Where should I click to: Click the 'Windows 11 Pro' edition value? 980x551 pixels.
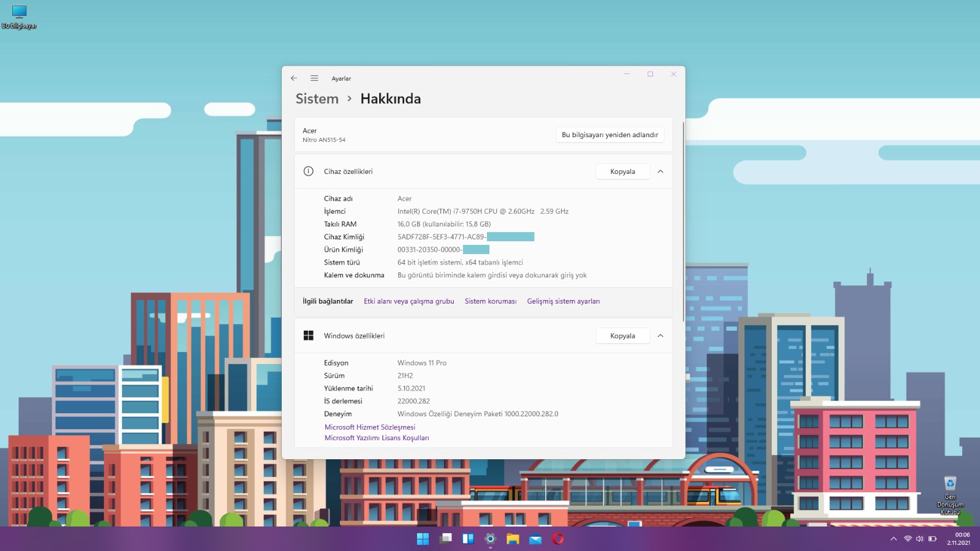[422, 363]
